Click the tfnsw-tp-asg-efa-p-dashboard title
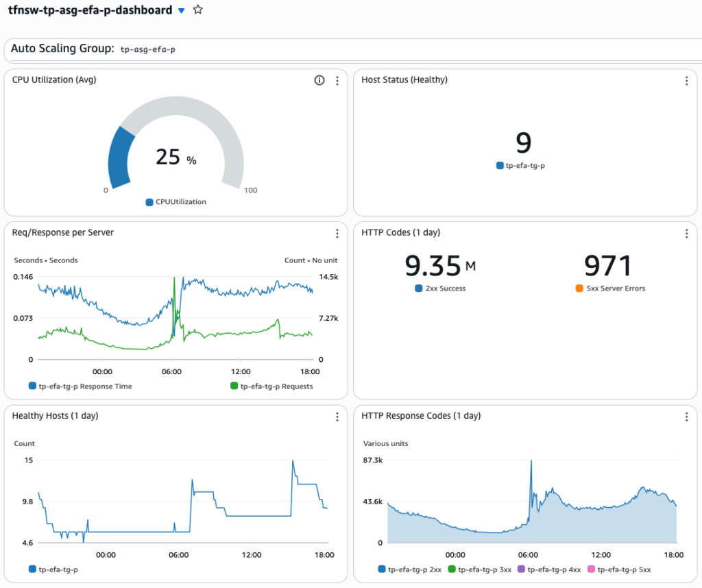The width and height of the screenshot is (702, 588). coord(90,10)
